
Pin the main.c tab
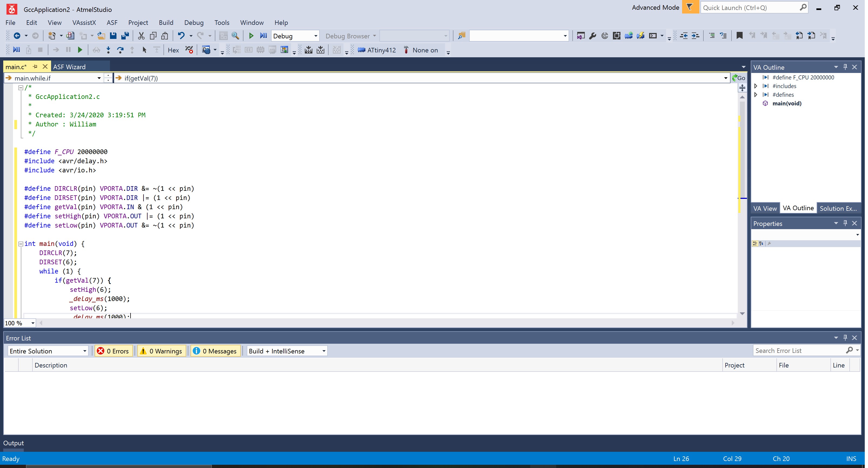[x=35, y=66]
